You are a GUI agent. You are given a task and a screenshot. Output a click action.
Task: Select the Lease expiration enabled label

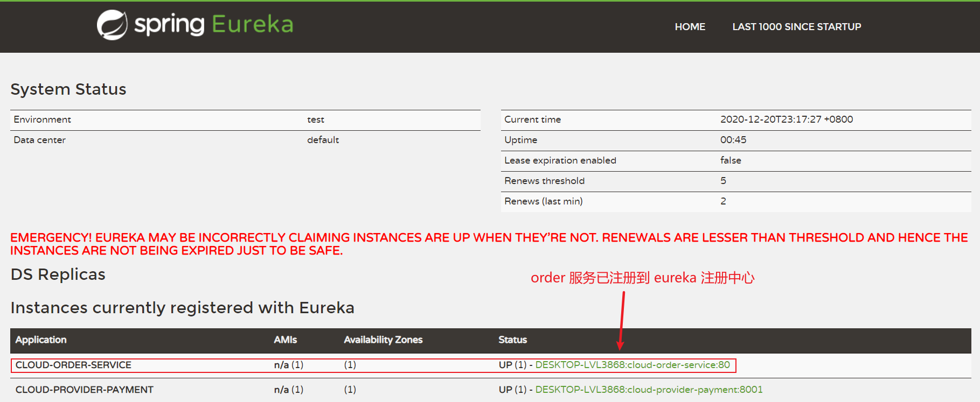click(560, 160)
